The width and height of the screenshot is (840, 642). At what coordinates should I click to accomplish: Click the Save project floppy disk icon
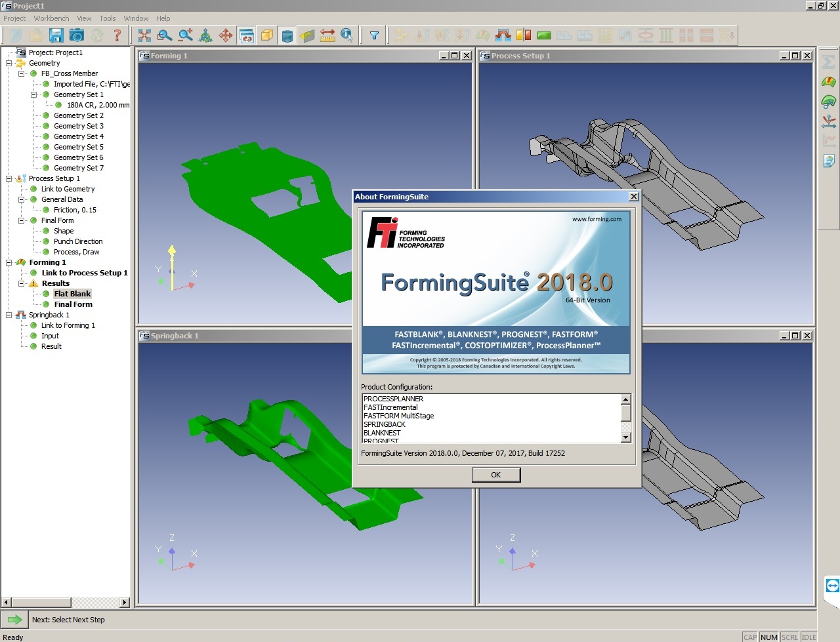coord(56,35)
